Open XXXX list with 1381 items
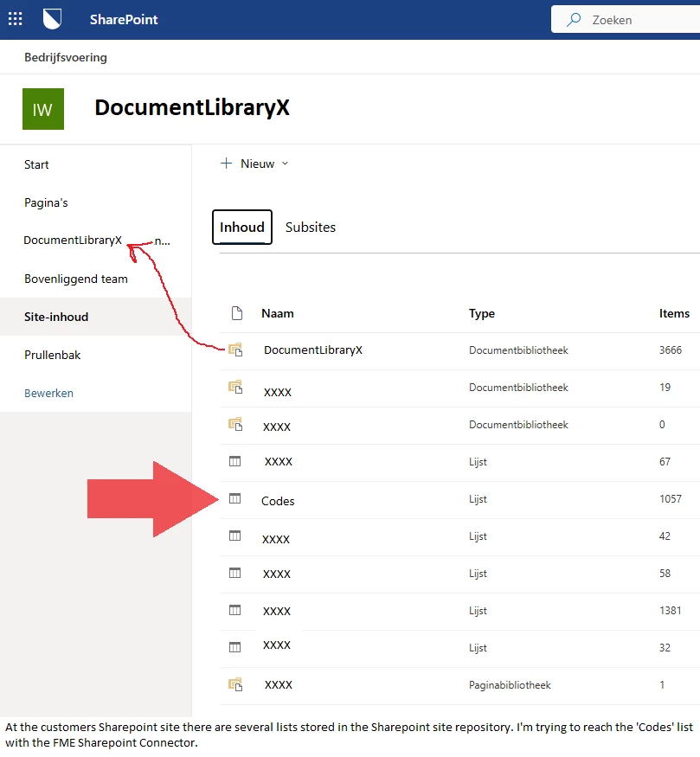 point(277,611)
